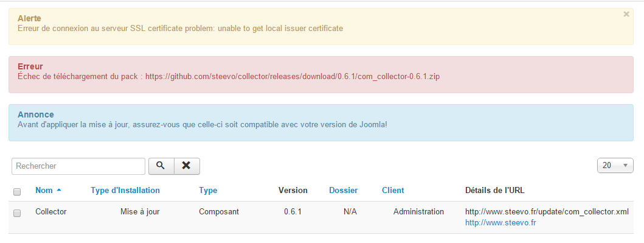Click the N/A dossier cell

[350, 212]
